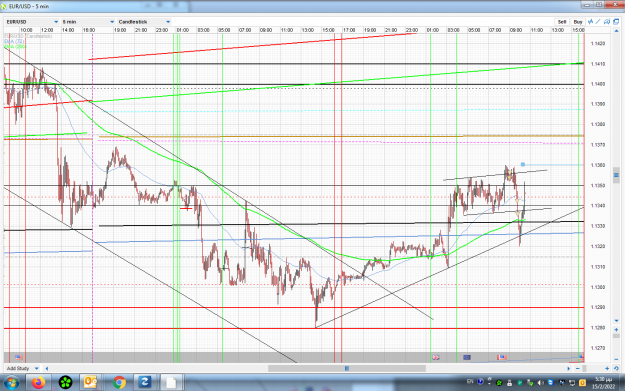Click the US flag event marker at the far left
The height and width of the screenshot is (391, 625).
coord(19,357)
